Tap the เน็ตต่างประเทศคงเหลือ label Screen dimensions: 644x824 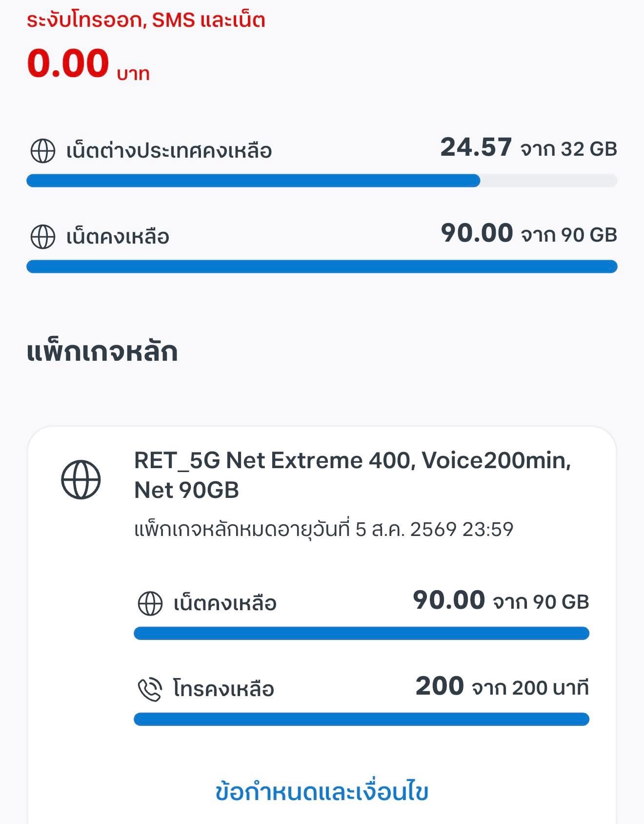(x=169, y=151)
